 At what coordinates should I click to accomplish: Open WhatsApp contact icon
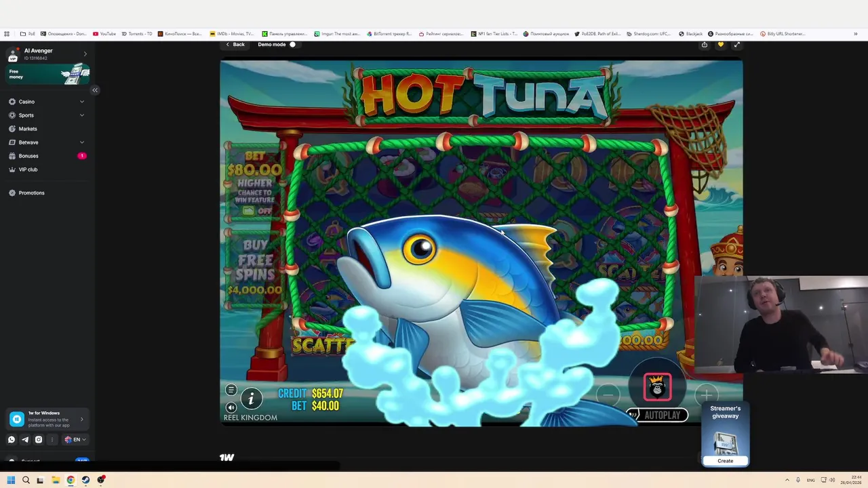pyautogui.click(x=12, y=440)
